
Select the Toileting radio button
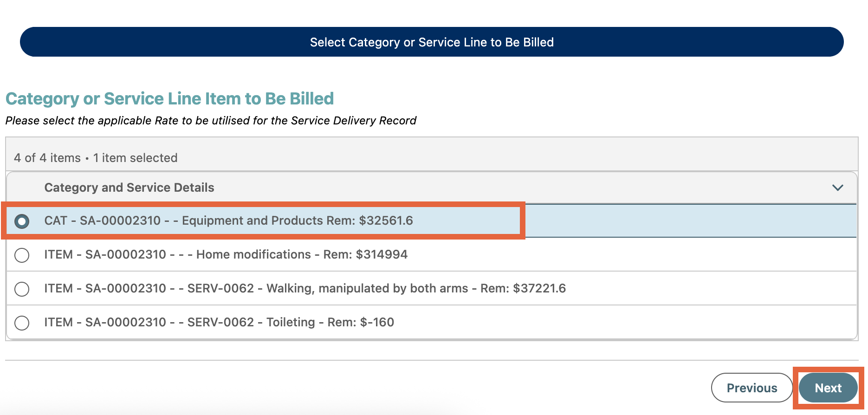click(22, 323)
